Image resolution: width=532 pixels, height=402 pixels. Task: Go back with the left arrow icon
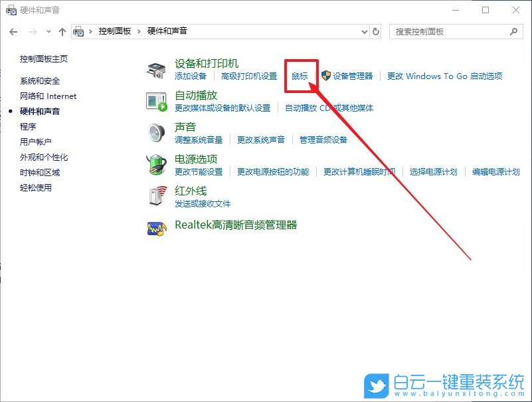(x=13, y=31)
